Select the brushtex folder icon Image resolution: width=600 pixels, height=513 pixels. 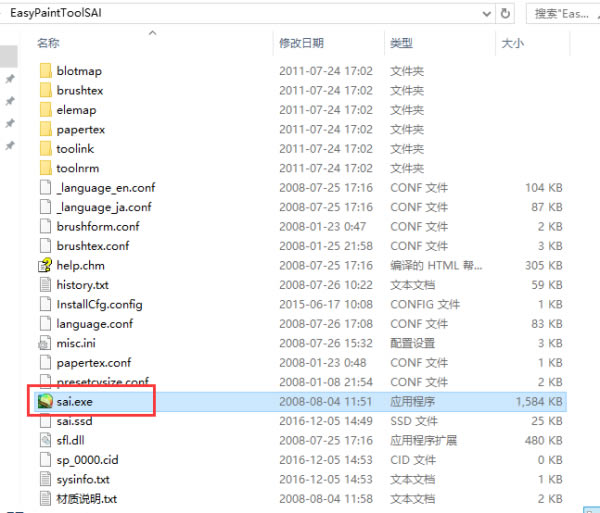click(46, 90)
